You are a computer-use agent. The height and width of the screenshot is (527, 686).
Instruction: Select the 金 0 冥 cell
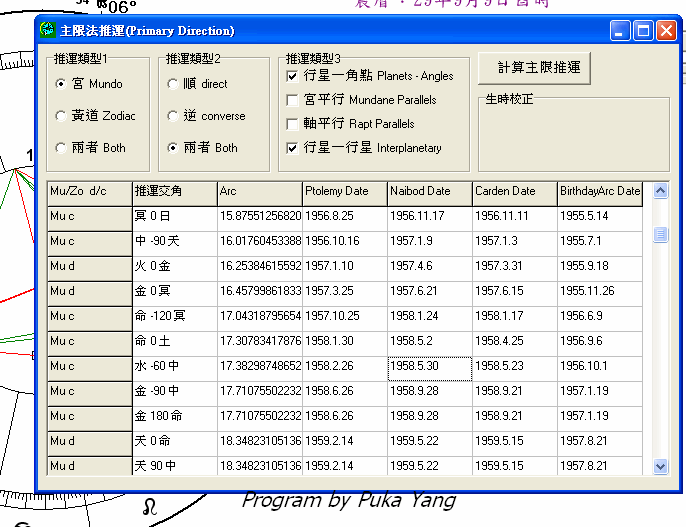pyautogui.click(x=175, y=293)
